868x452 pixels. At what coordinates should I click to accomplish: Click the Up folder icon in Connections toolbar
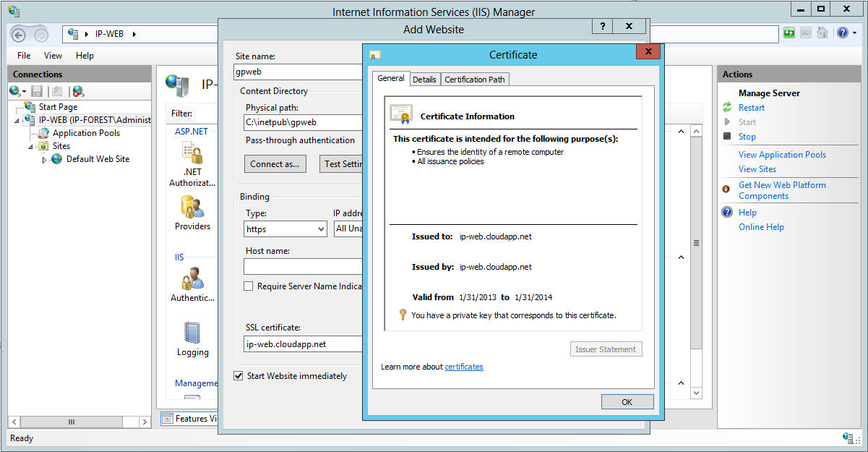point(57,91)
